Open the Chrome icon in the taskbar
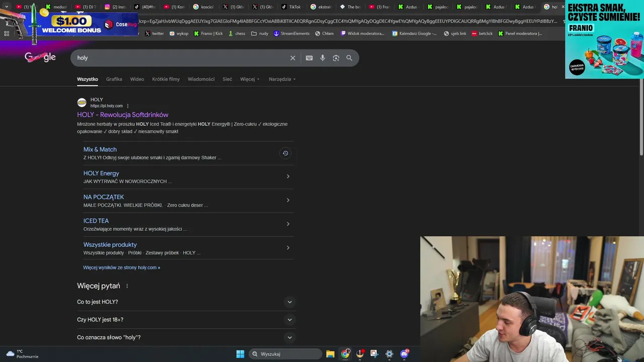 point(345,354)
